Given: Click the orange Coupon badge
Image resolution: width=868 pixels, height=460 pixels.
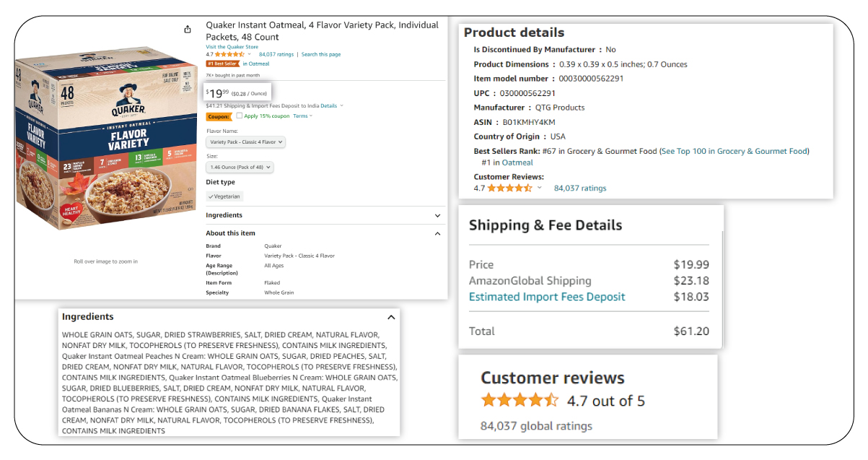Looking at the screenshot, I should 219,116.
